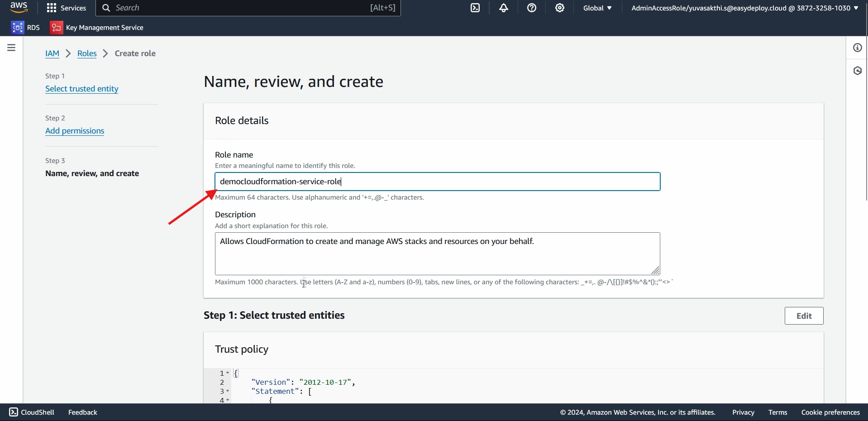Go to IAM breadcrumb link
868x421 pixels.
tap(52, 53)
